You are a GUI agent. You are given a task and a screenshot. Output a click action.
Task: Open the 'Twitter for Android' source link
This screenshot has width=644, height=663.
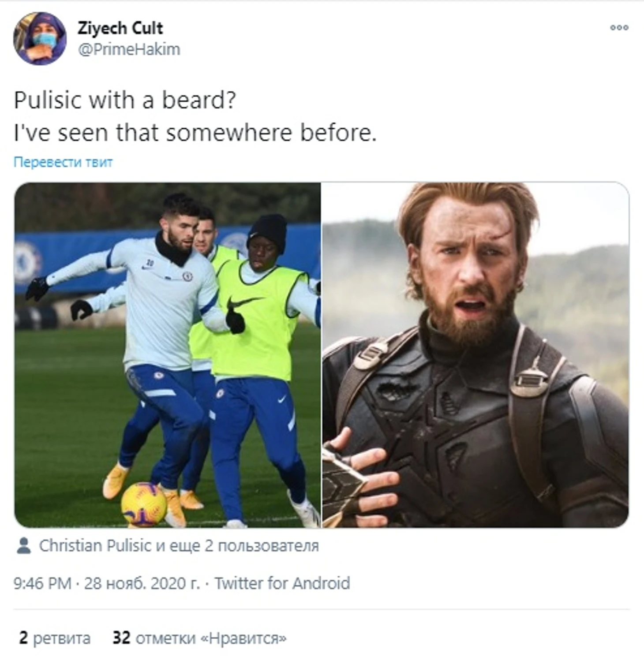tap(282, 584)
